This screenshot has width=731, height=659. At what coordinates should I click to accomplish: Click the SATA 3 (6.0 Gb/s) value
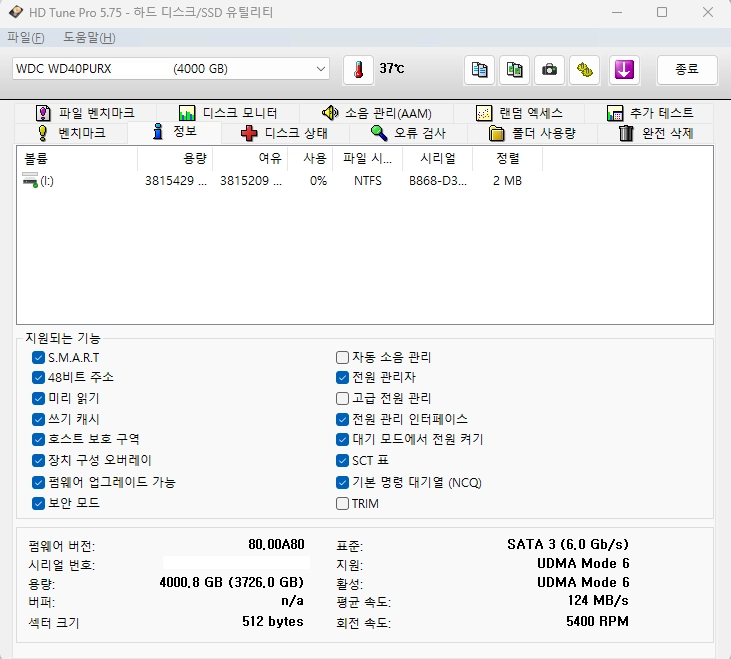tap(568, 544)
